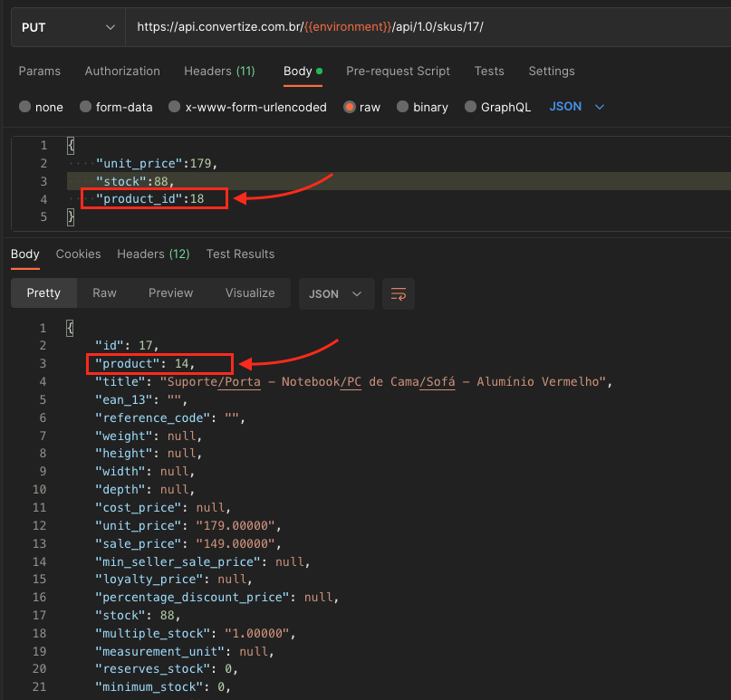Choose x-www-form-urlencoded body type
731x700 pixels.
tap(176, 107)
